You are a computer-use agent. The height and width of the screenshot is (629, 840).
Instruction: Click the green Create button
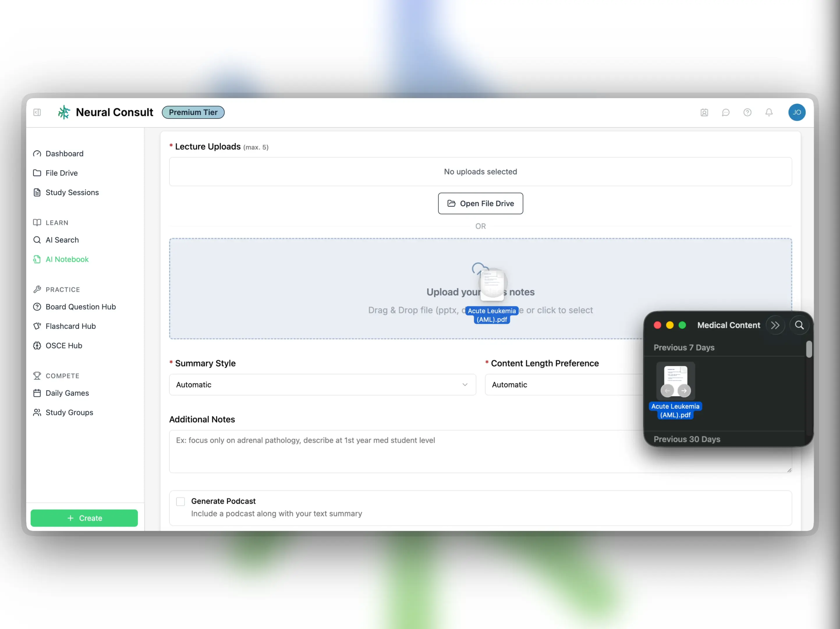point(84,518)
